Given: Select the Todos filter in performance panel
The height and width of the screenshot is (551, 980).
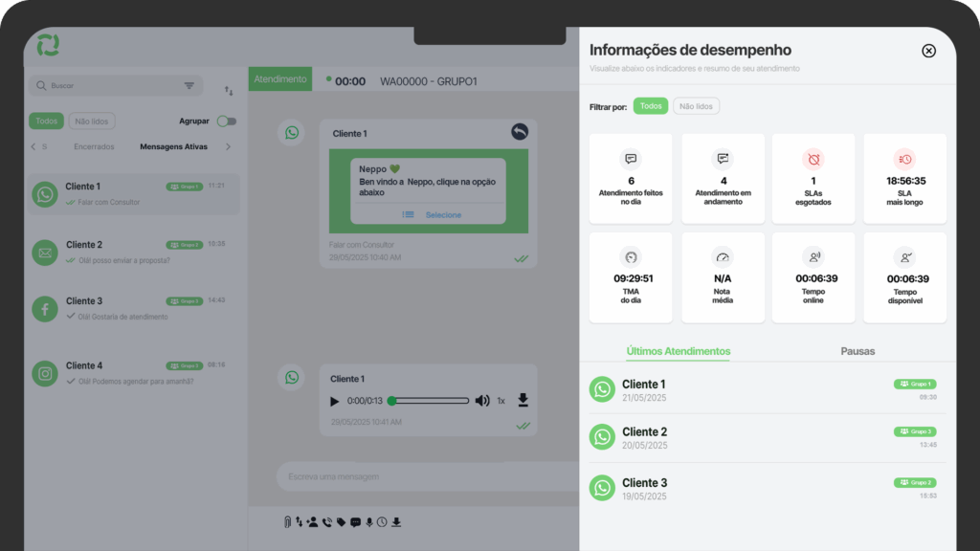Looking at the screenshot, I should click(651, 106).
